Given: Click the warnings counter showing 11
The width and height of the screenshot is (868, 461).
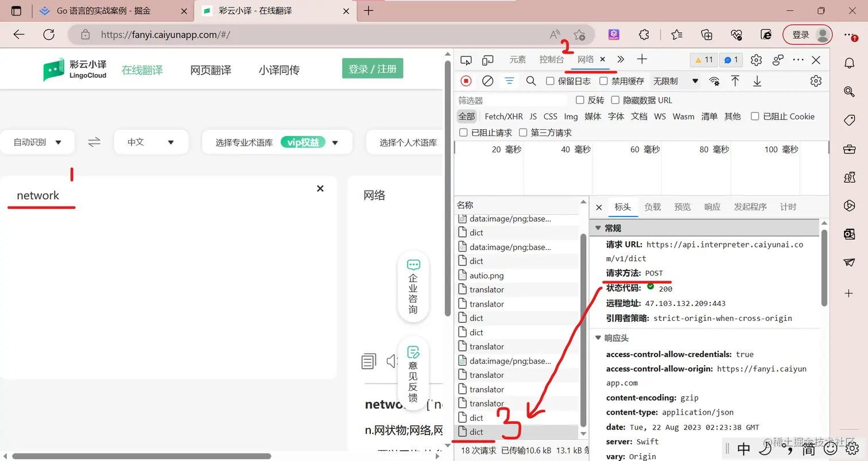Looking at the screenshot, I should (703, 60).
